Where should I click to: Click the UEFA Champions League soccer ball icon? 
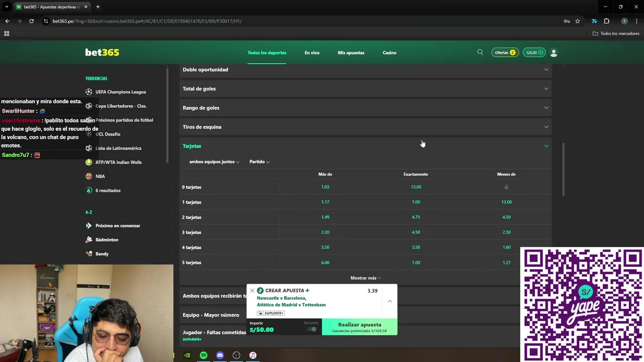(x=89, y=92)
